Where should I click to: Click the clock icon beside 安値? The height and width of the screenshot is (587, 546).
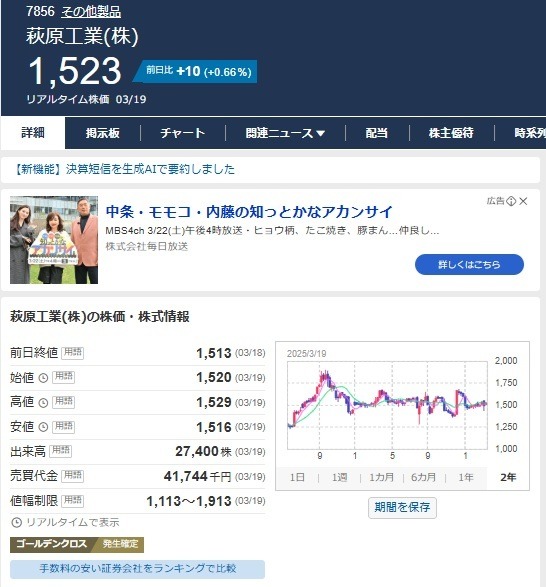click(x=43, y=427)
